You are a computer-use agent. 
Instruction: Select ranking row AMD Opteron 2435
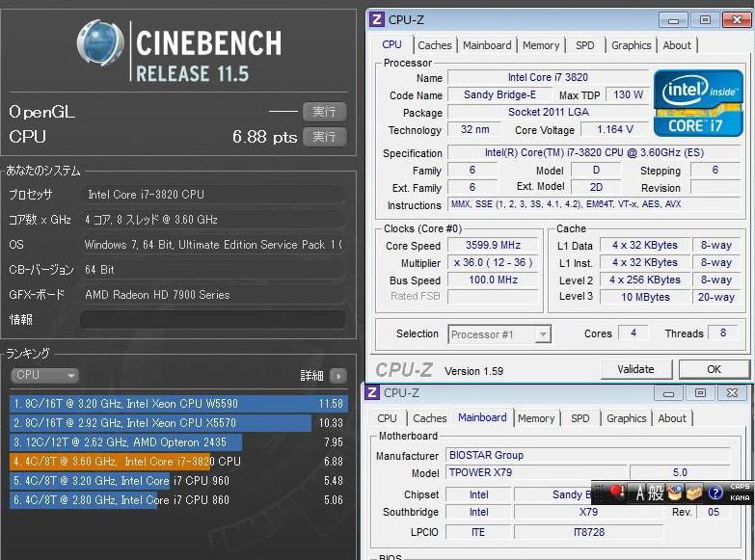(x=178, y=442)
